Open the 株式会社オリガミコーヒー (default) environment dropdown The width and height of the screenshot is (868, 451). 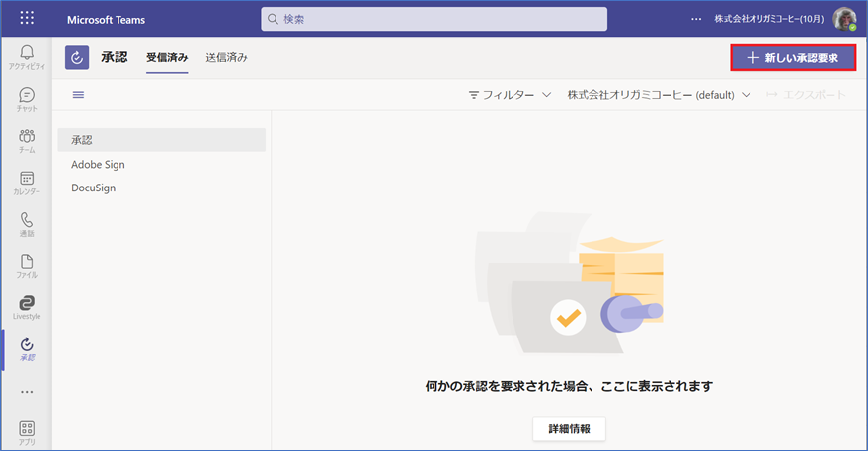[659, 95]
